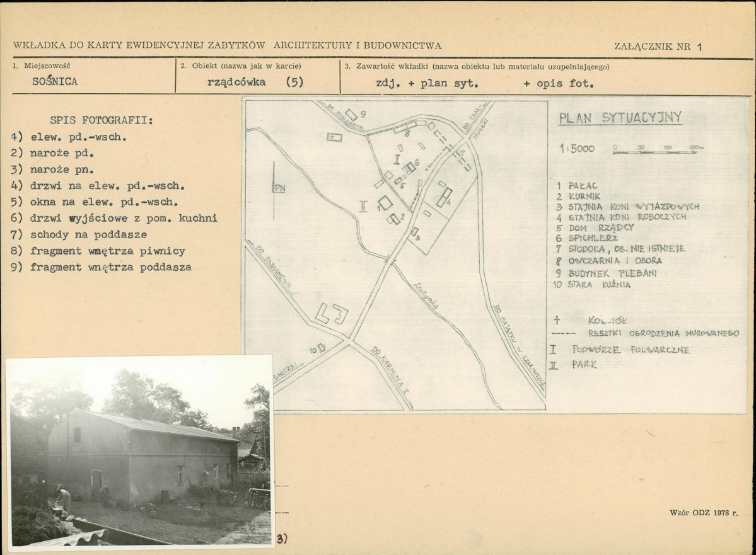This screenshot has width=756, height=555.
Task: Click legend entry '9 BUDYNEK PLEBANI'
Action: click(605, 273)
